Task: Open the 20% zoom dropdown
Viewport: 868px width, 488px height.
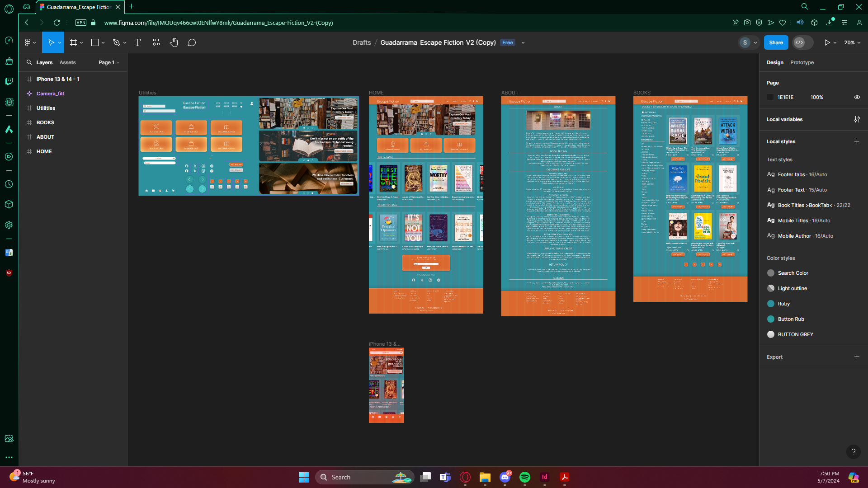Action: pos(852,42)
